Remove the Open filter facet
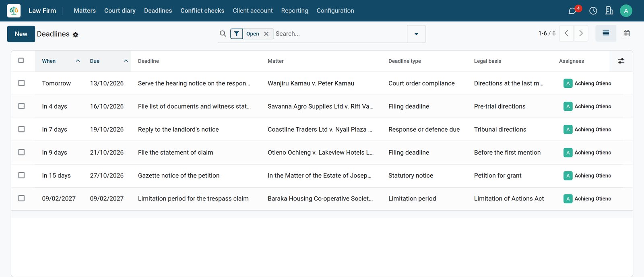 tap(266, 34)
